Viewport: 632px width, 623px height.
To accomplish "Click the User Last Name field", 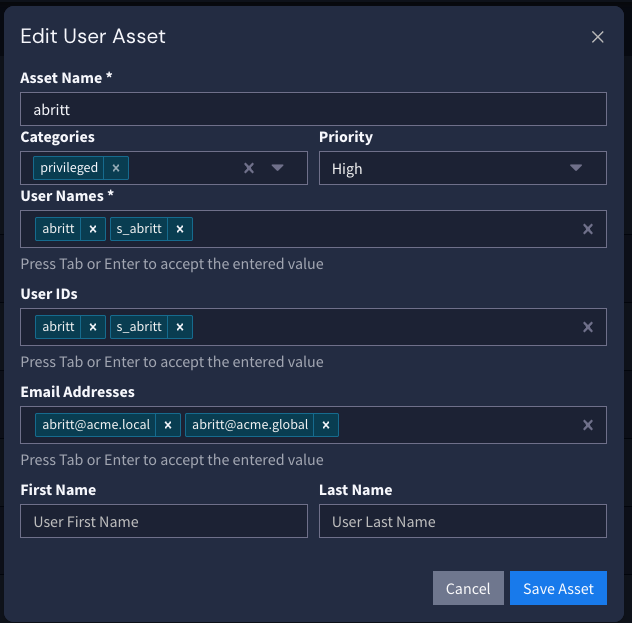I will (463, 521).
